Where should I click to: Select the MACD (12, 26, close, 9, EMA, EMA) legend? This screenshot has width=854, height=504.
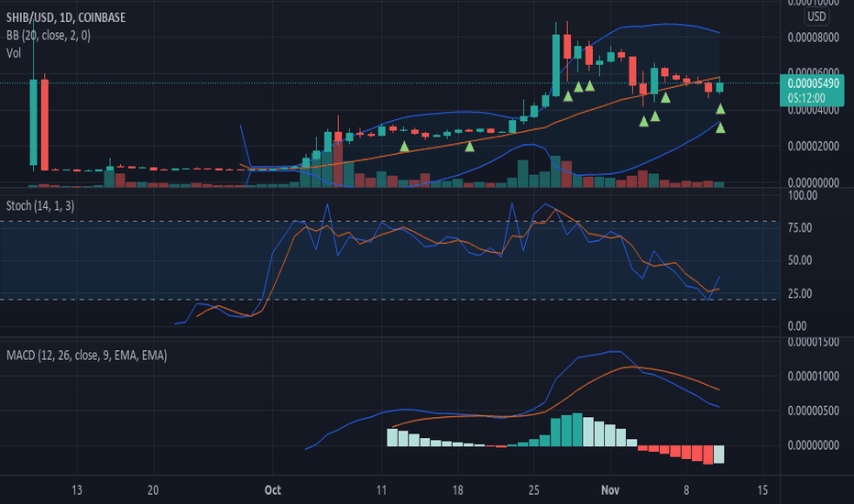(x=87, y=356)
